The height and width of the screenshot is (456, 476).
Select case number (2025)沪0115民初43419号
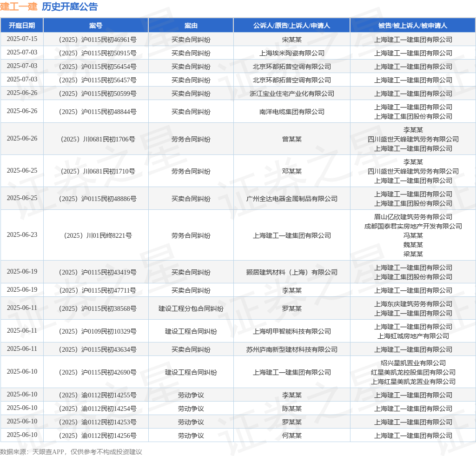pyautogui.click(x=98, y=272)
